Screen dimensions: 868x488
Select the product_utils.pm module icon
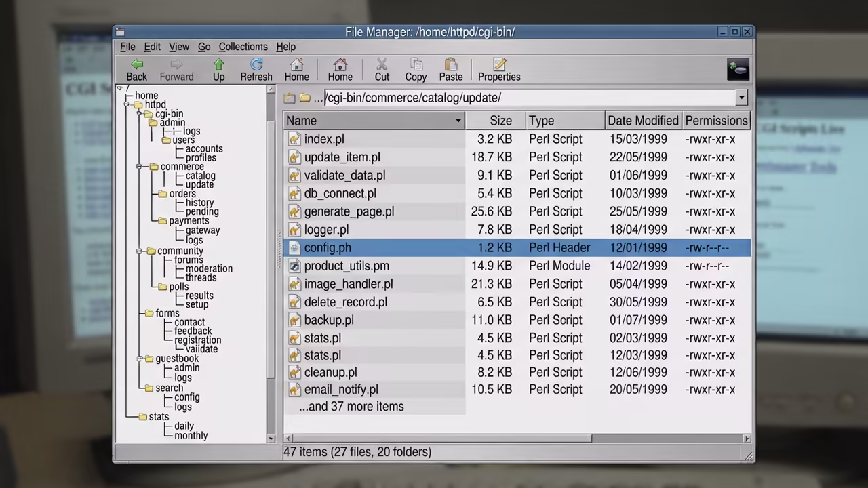294,266
